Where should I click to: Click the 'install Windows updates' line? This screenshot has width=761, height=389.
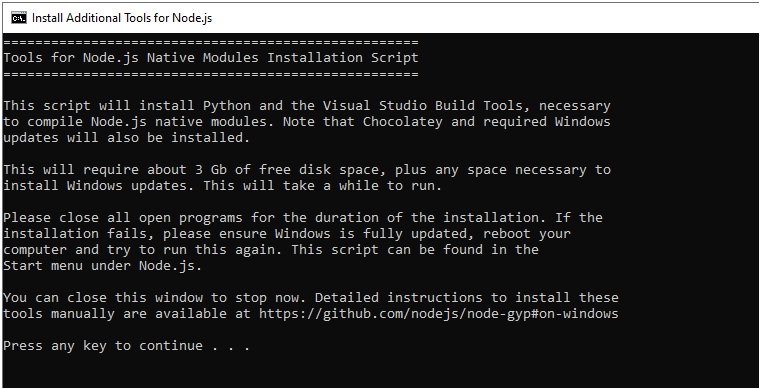pos(222,186)
